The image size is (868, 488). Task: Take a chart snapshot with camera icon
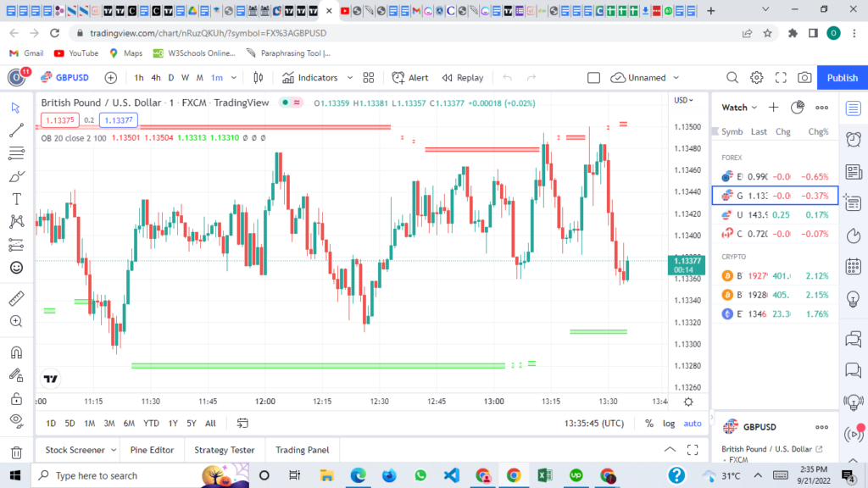pyautogui.click(x=804, y=77)
